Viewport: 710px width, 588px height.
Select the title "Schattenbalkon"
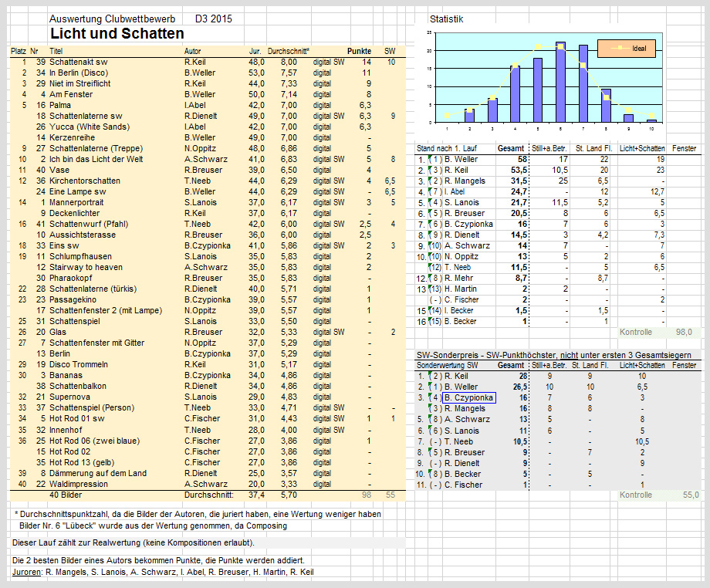point(78,386)
